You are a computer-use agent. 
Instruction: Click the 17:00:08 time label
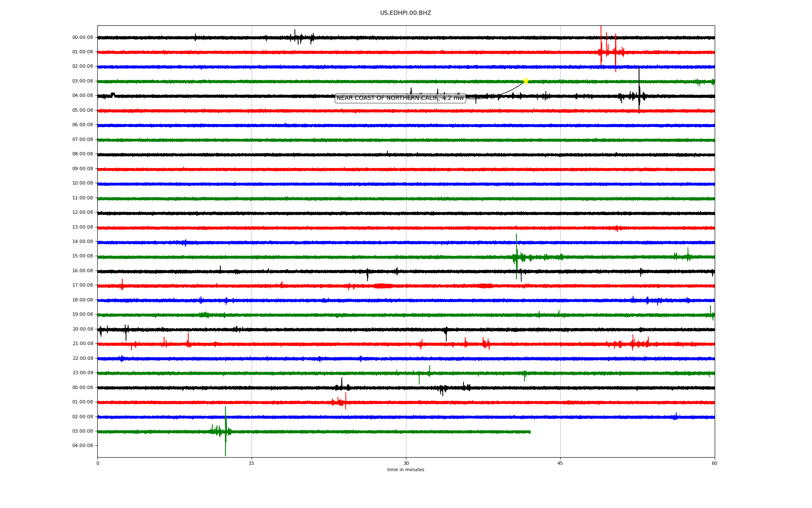click(x=82, y=285)
